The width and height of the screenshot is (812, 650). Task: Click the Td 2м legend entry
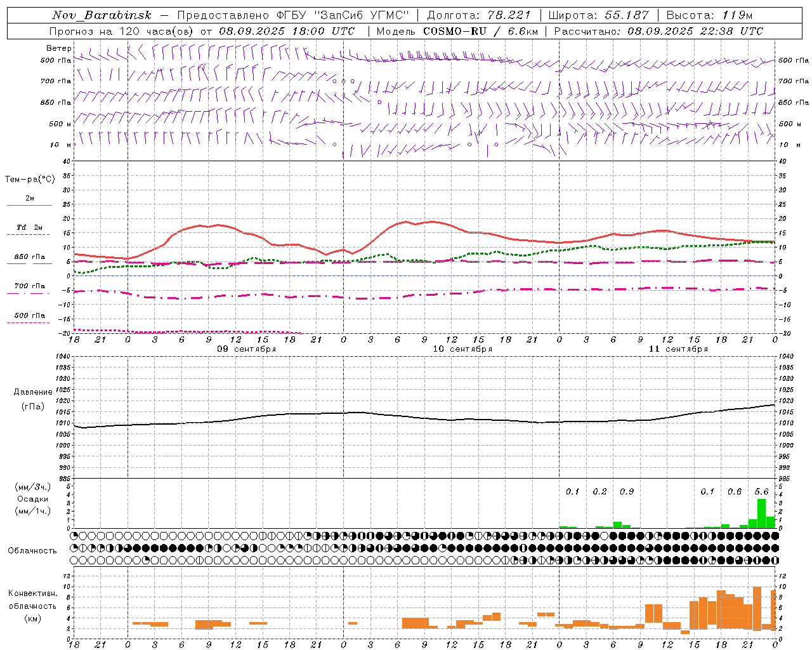tap(29, 227)
